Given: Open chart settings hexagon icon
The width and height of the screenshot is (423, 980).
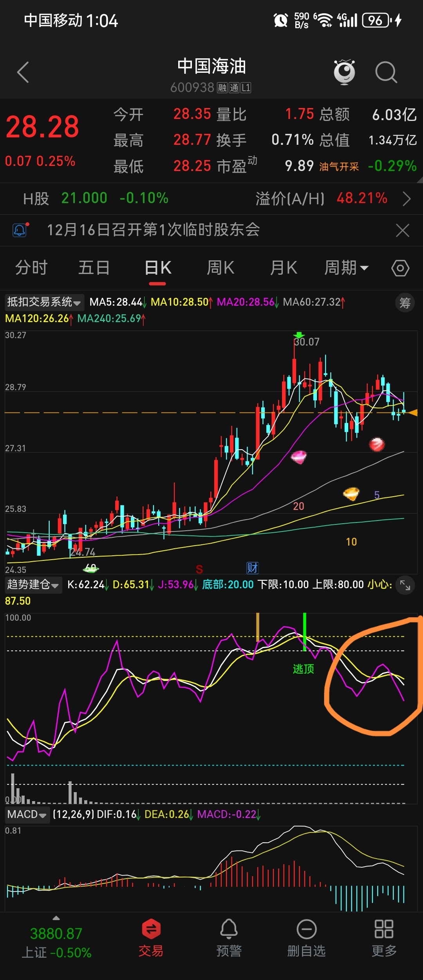Looking at the screenshot, I should [x=400, y=268].
